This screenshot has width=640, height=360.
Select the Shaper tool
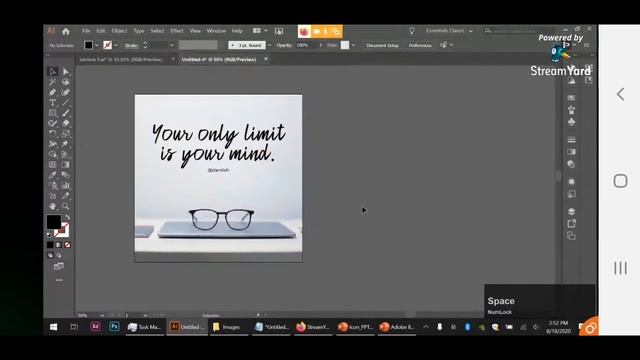[53, 123]
